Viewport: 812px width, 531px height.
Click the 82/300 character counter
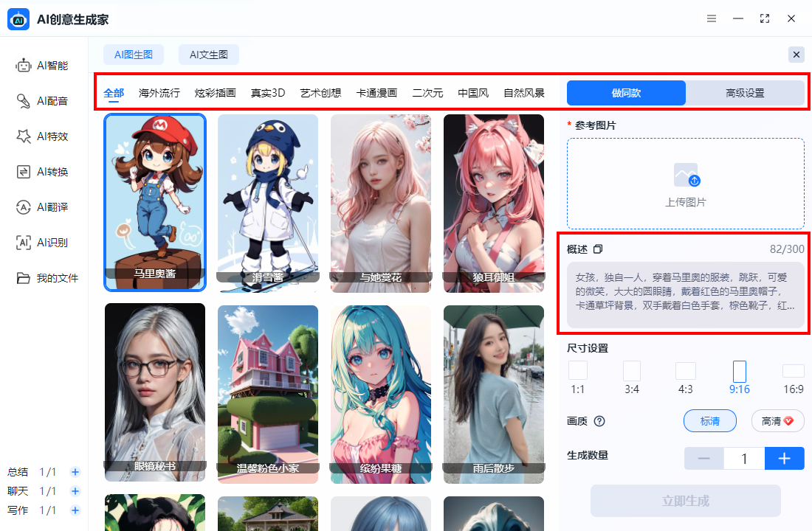[787, 249]
